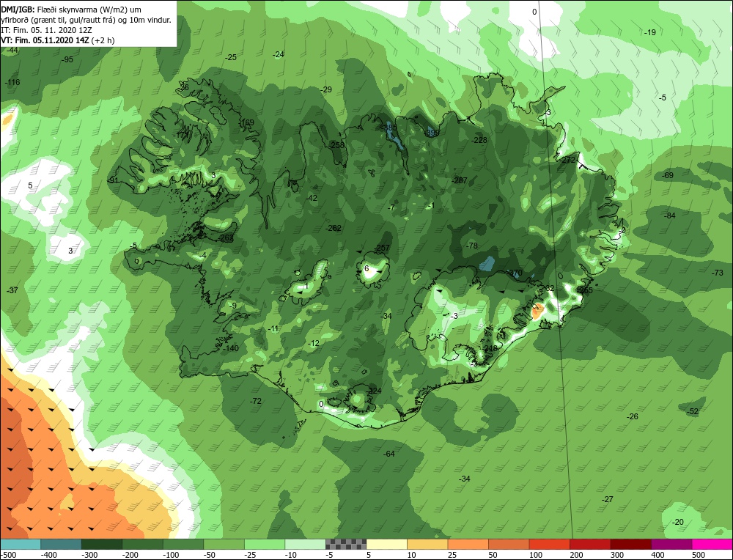The height and width of the screenshot is (560, 733).
Task: Click the legend label -300
Action: tap(89, 555)
